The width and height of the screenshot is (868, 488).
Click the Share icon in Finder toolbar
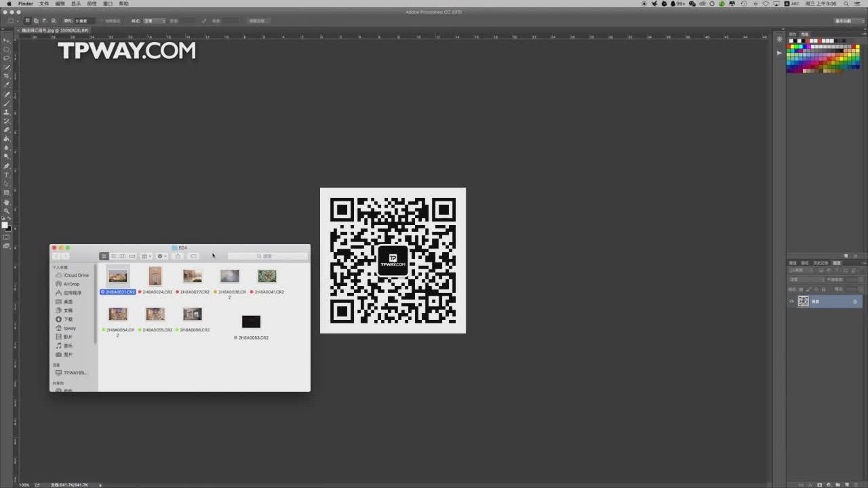pos(178,256)
